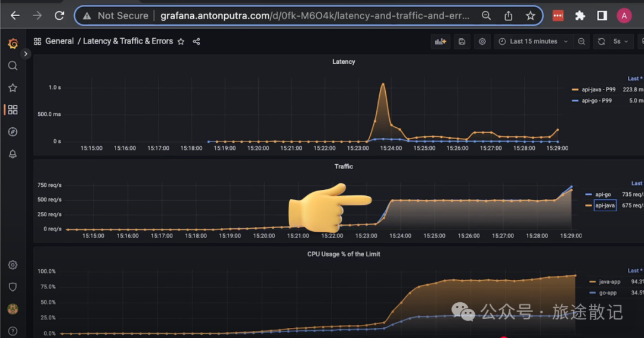Open the Latency panel title menu
This screenshot has width=644, height=338.
344,62
